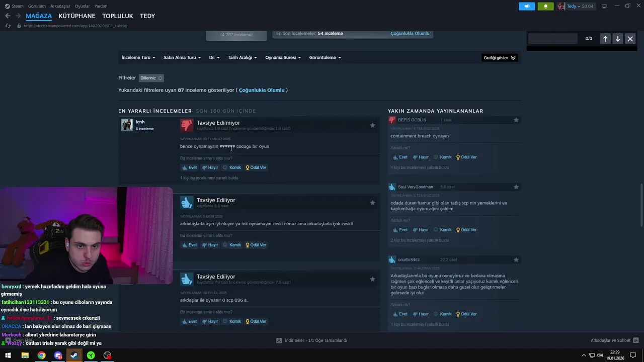This screenshot has width=644, height=362.
Task: Open File Explorer from taskbar
Action: pyautogui.click(x=25, y=355)
